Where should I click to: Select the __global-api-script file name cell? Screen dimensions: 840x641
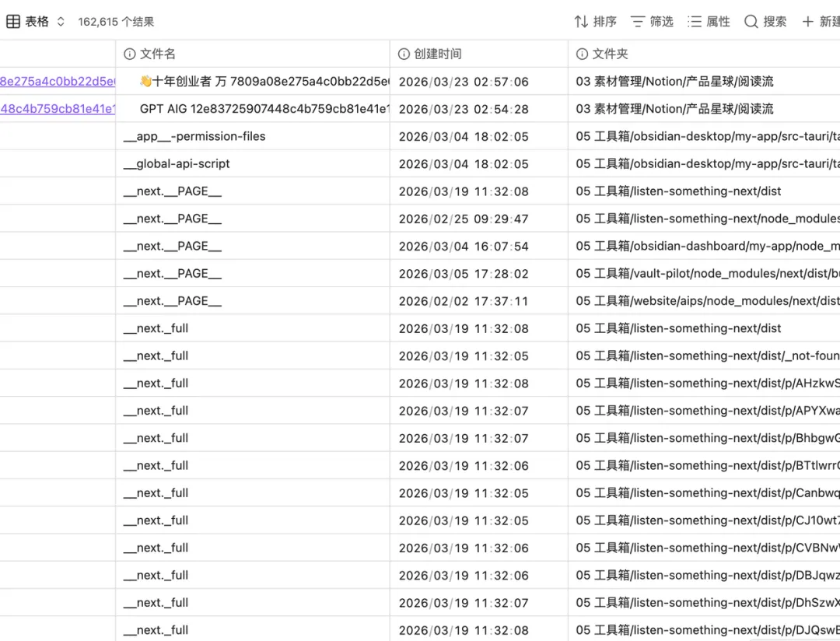pyautogui.click(x=177, y=163)
